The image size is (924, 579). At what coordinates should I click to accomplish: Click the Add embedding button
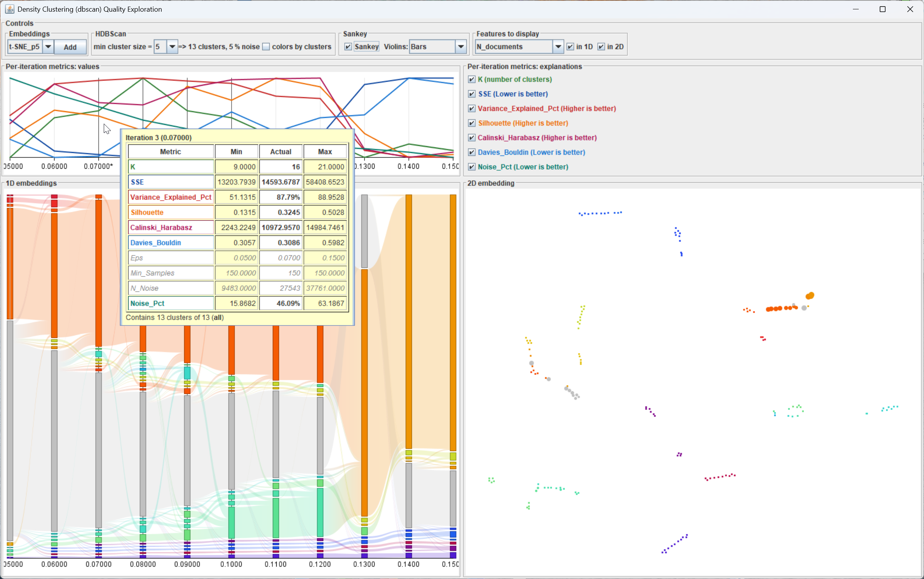70,47
